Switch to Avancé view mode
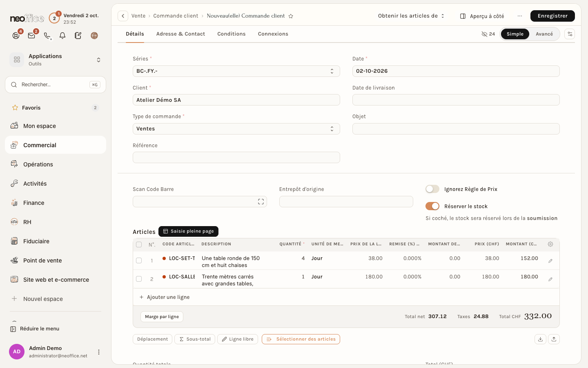The image size is (588, 368). pyautogui.click(x=544, y=34)
